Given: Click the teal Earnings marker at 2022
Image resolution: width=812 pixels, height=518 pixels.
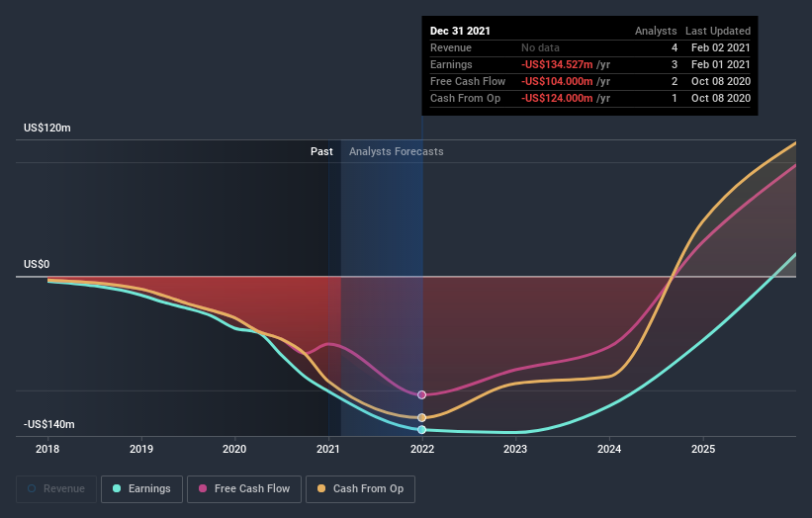Looking at the screenshot, I should coord(421,429).
